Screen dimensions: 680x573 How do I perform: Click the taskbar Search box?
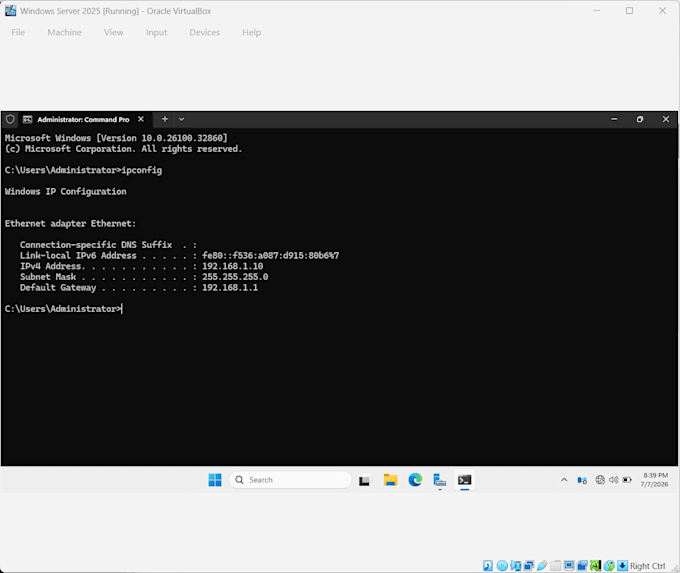tap(290, 480)
